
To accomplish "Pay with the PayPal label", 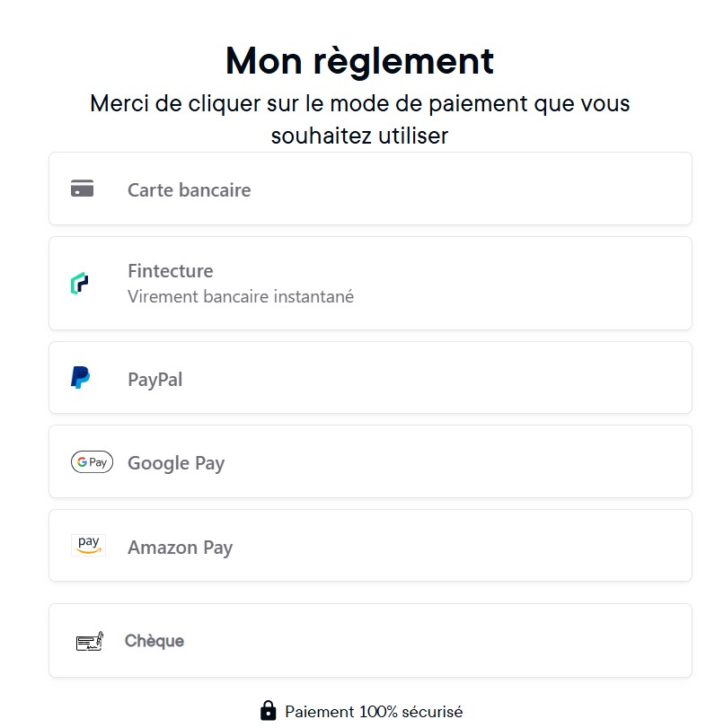I will [x=154, y=380].
